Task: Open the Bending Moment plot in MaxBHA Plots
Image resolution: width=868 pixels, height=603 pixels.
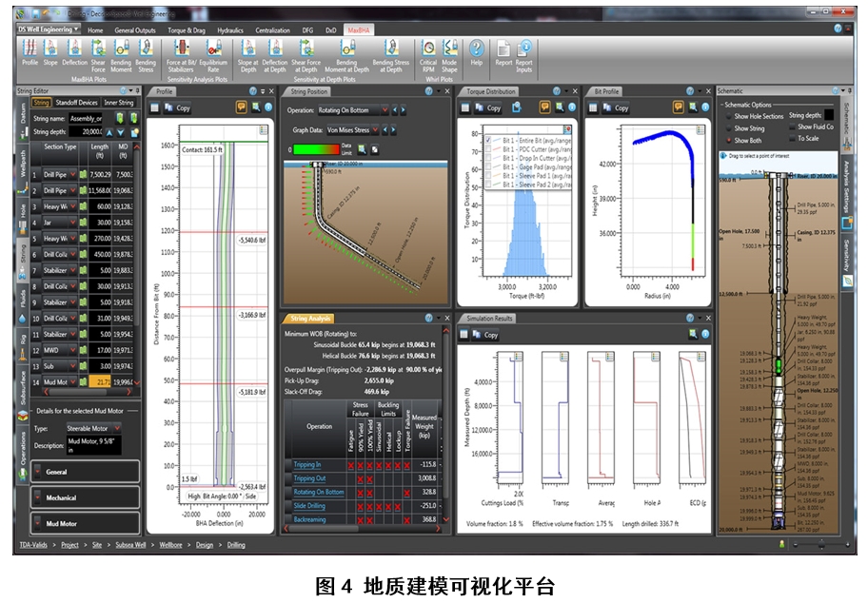Action: click(x=121, y=56)
